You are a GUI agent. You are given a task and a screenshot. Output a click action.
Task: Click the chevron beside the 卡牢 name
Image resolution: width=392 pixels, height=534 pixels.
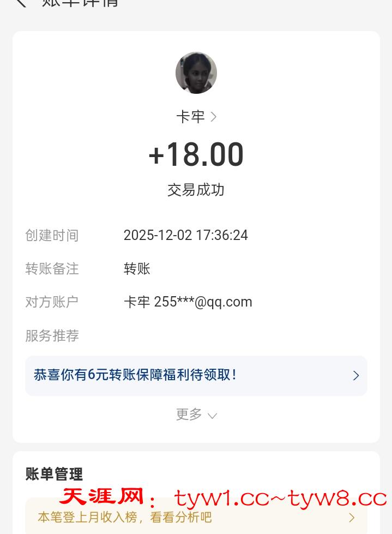tap(214, 117)
